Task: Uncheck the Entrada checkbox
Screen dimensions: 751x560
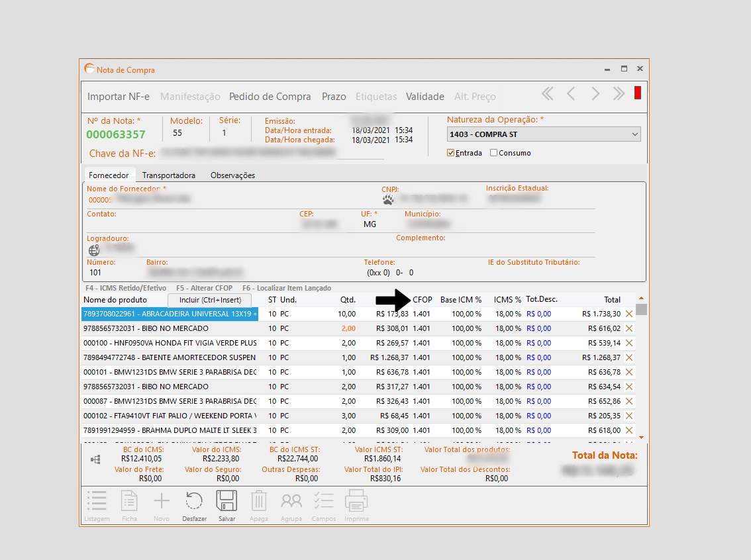Action: click(x=451, y=153)
